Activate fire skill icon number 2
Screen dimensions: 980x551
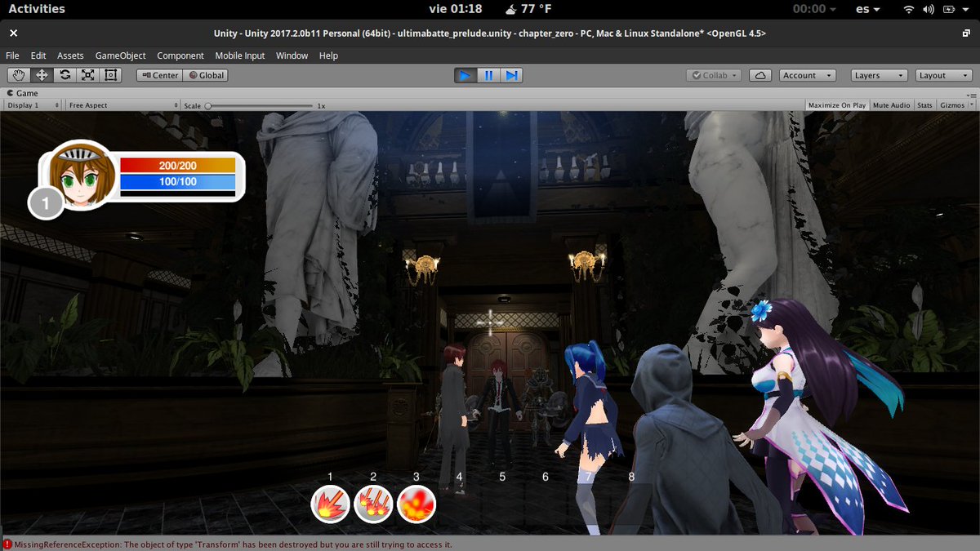373,505
